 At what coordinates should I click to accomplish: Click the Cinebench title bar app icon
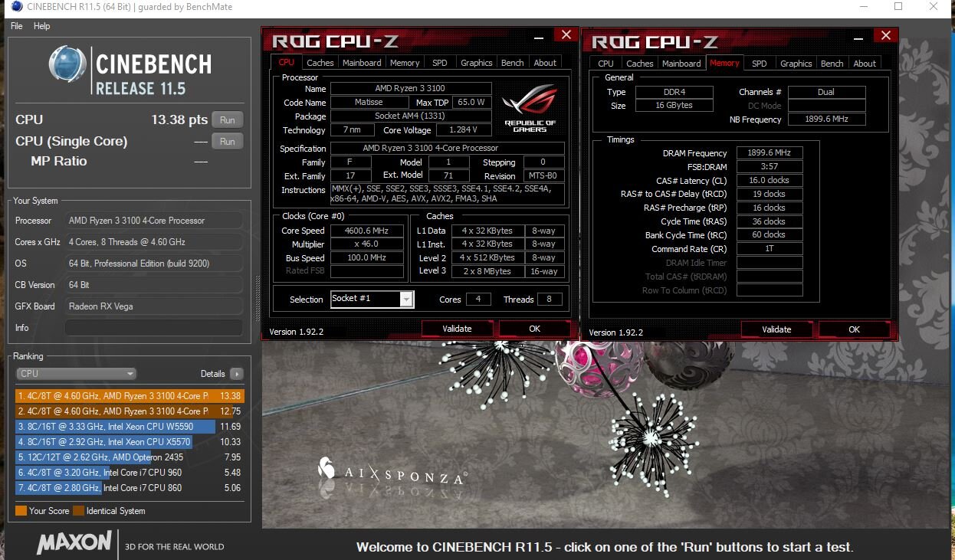click(x=17, y=7)
